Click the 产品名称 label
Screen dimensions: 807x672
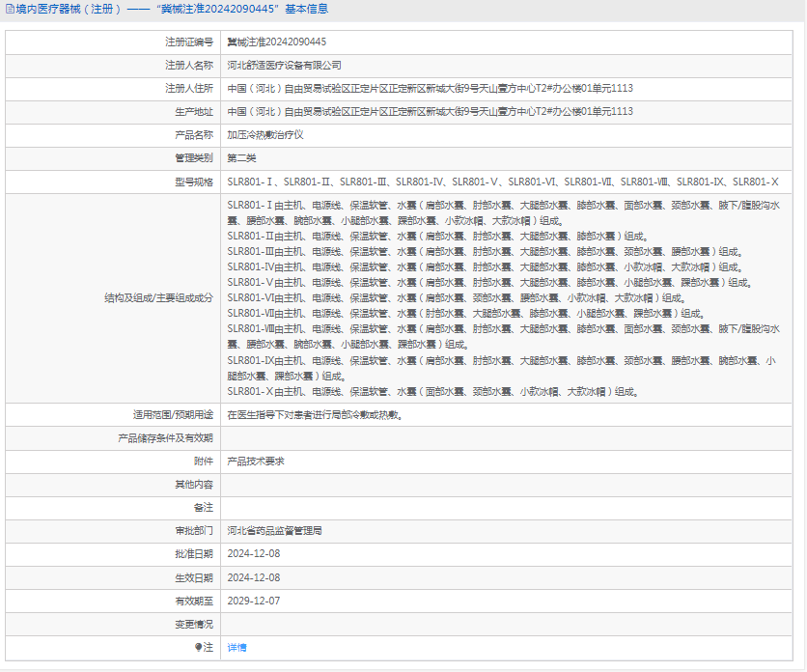[x=194, y=135]
